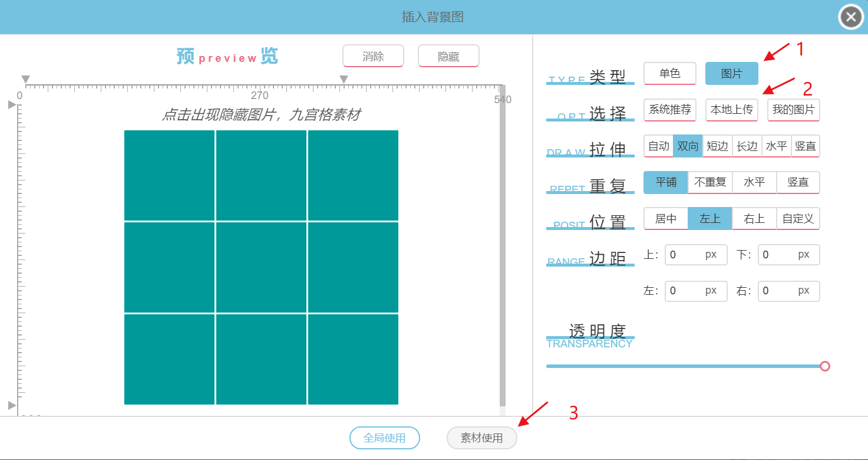Image resolution: width=868 pixels, height=460 pixels.
Task: Open 本地上传 local upload option
Action: click(731, 110)
